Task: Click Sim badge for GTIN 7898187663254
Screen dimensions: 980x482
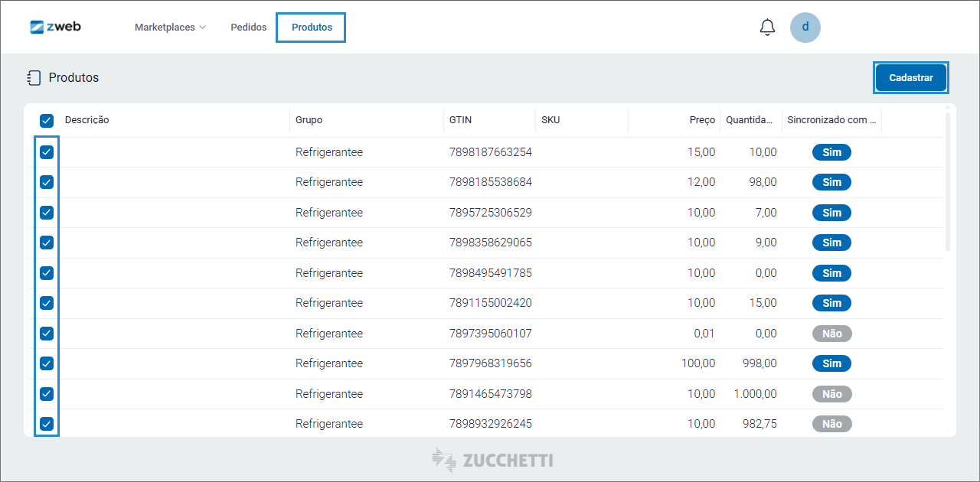Action: 831,152
